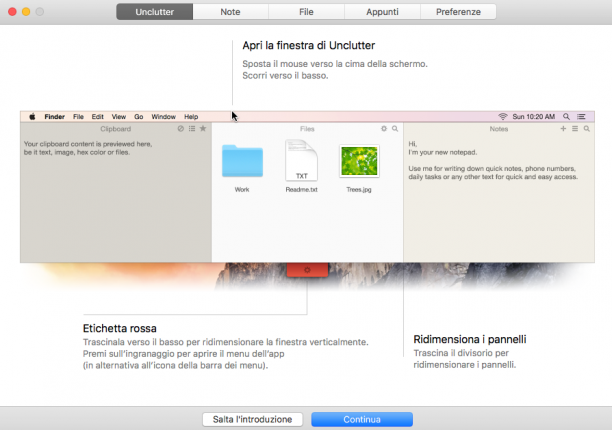The width and height of the screenshot is (612, 430).
Task: Click the Spotlight search icon in menu bar
Action: tap(566, 117)
